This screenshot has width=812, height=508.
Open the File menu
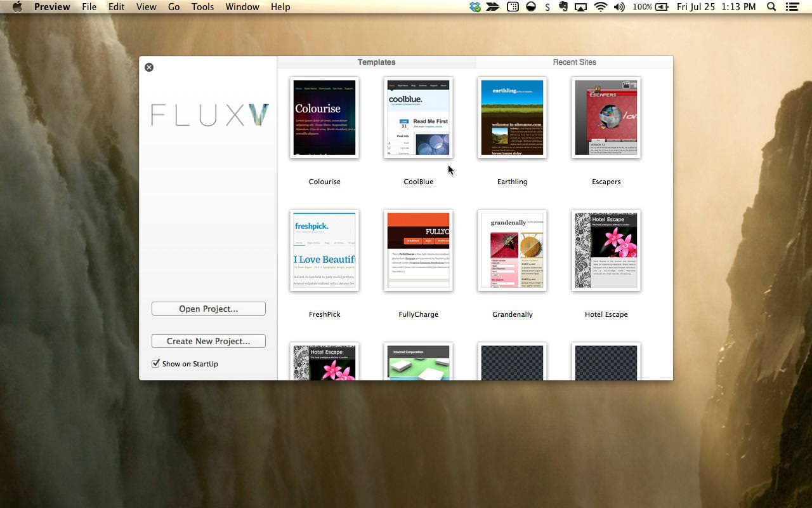click(x=89, y=7)
